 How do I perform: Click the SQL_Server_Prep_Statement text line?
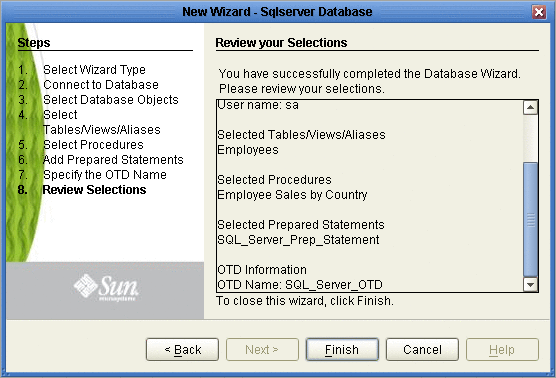pyautogui.click(x=298, y=240)
